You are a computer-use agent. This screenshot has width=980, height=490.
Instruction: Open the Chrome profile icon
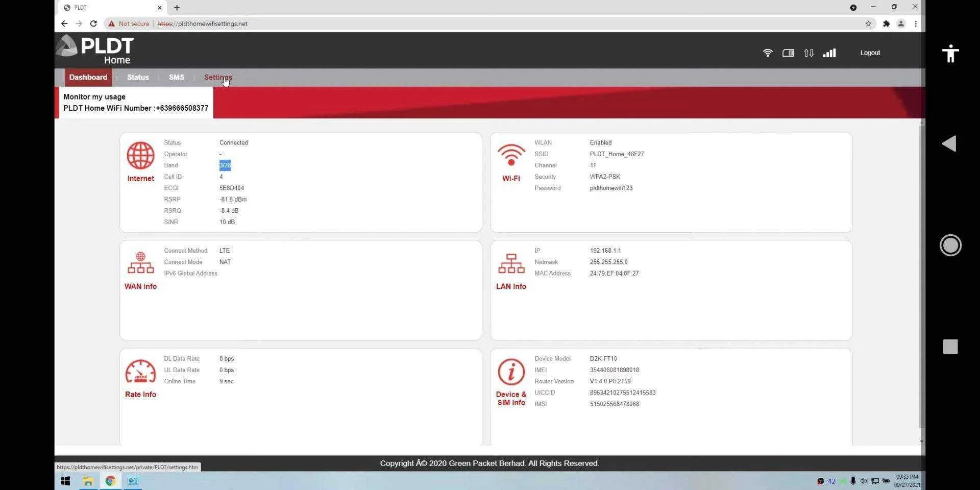[x=901, y=23]
